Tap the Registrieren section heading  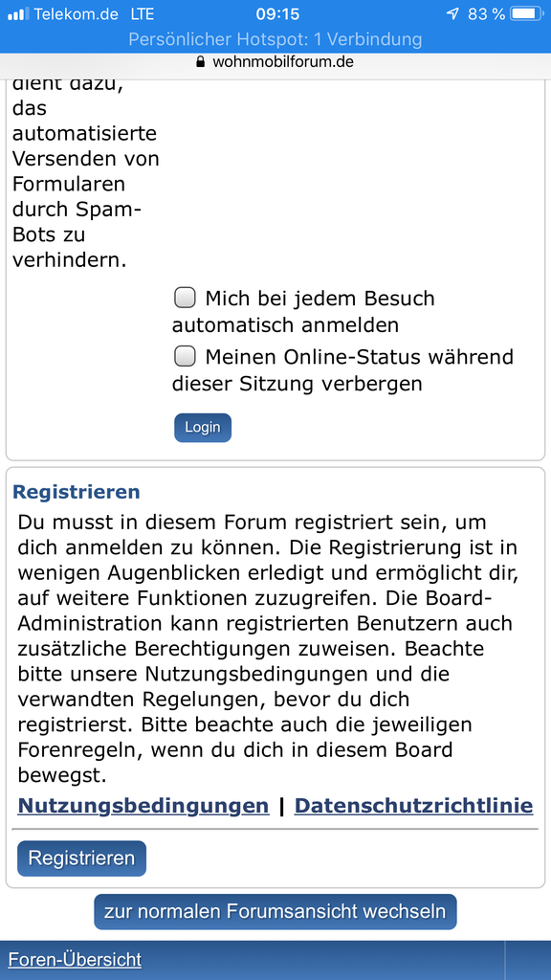(77, 492)
